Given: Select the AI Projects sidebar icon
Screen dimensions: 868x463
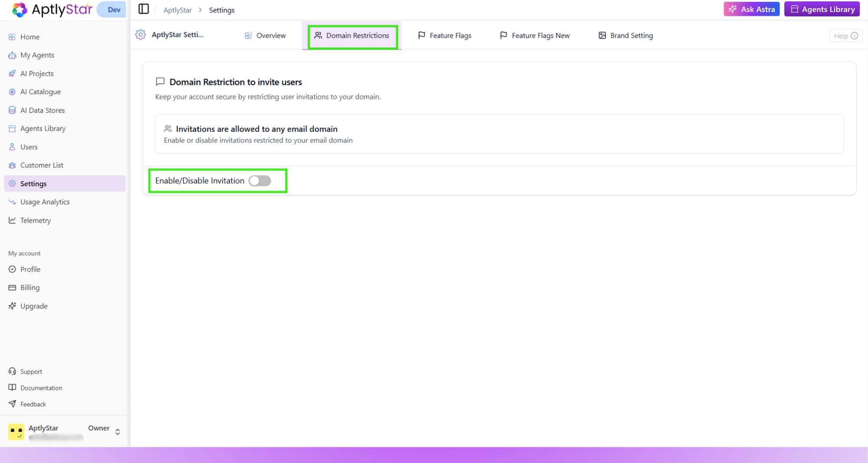Looking at the screenshot, I should click(x=12, y=73).
